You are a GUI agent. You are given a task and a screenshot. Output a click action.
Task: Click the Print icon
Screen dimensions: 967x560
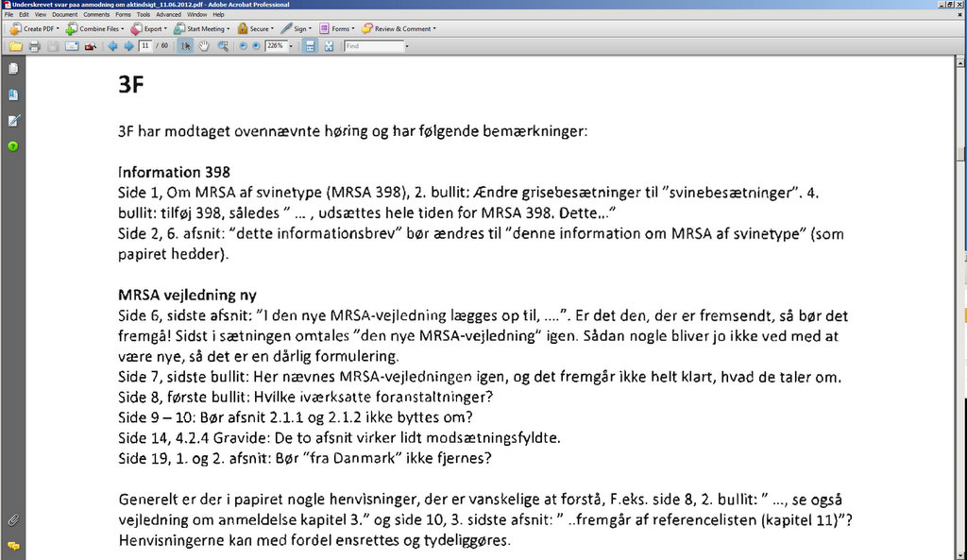35,46
